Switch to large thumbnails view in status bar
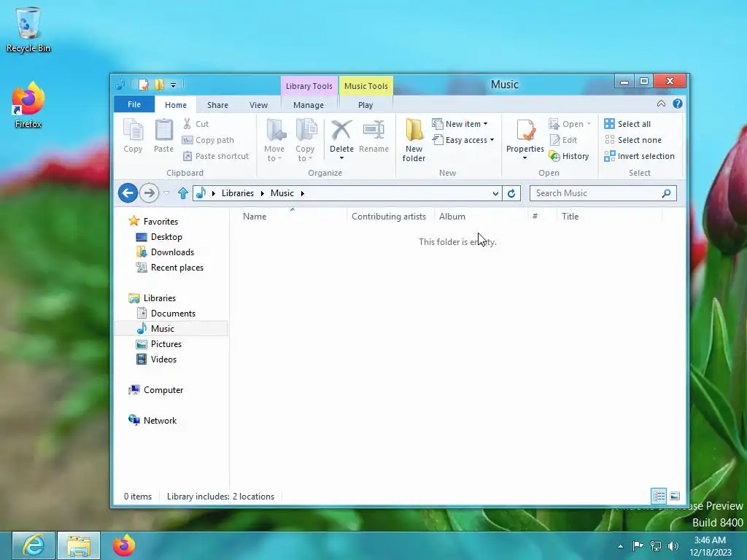Viewport: 747px width, 560px height. pos(675,496)
